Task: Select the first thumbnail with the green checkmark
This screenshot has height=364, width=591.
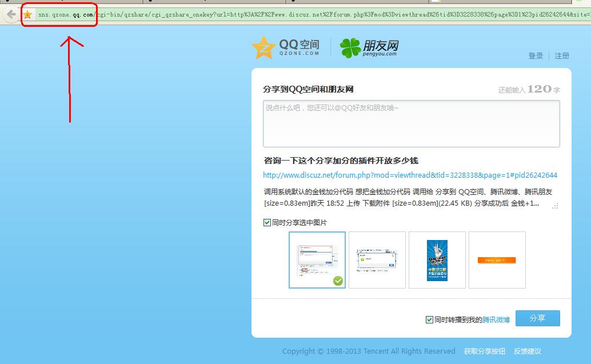Action: [x=317, y=260]
